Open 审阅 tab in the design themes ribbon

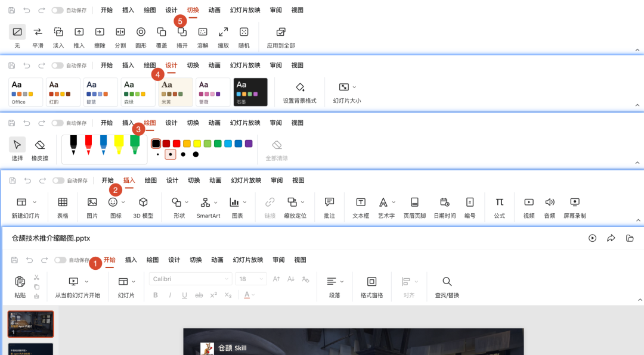[x=276, y=66]
